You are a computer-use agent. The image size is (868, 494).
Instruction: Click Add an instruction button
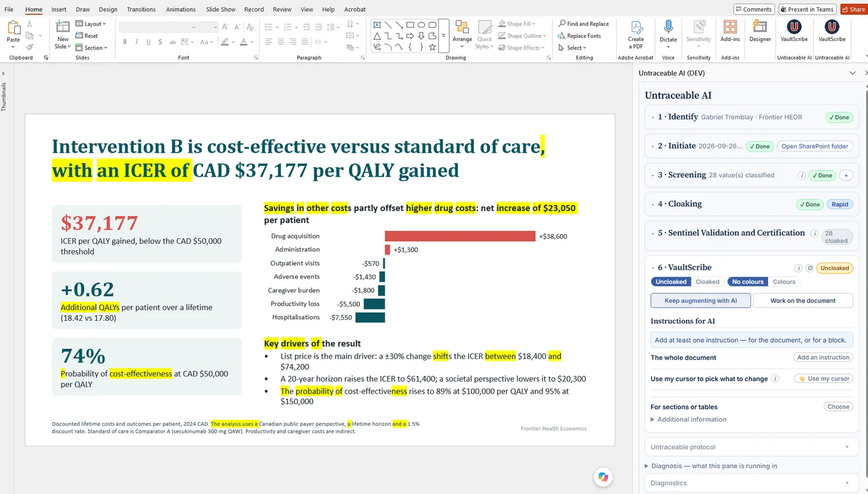[823, 357]
